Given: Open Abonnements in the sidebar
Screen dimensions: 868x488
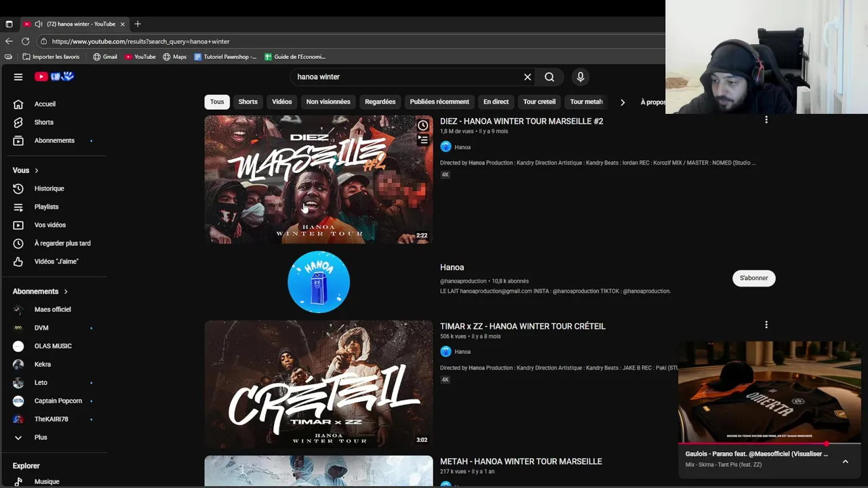Looking at the screenshot, I should point(54,140).
